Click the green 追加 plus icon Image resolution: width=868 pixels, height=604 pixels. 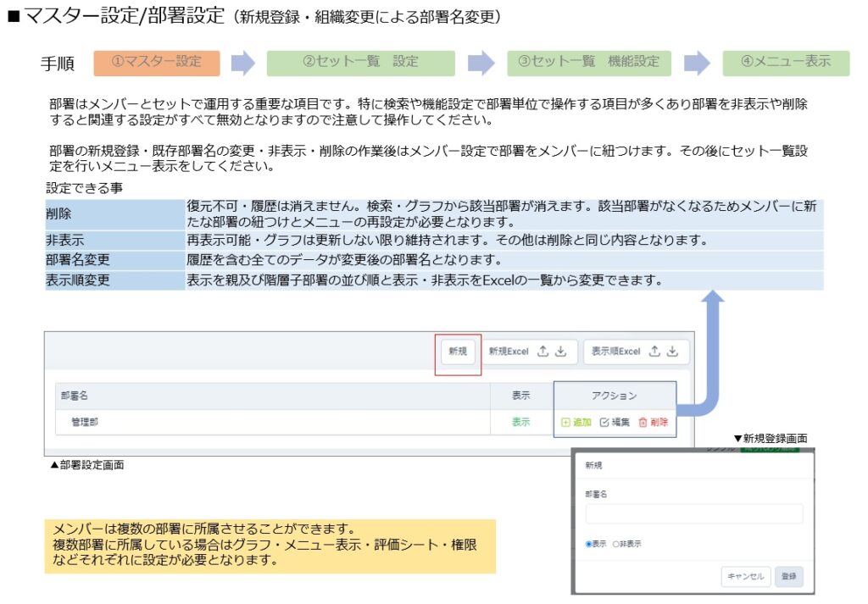[565, 422]
